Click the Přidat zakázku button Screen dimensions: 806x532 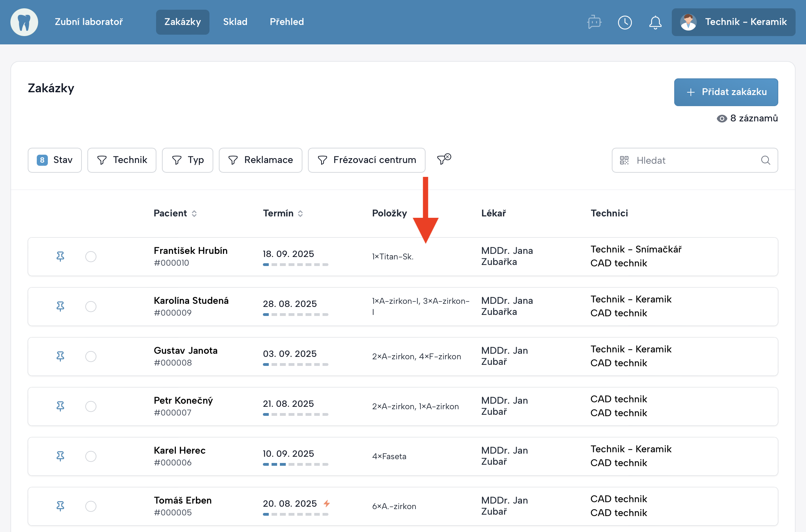click(x=726, y=92)
